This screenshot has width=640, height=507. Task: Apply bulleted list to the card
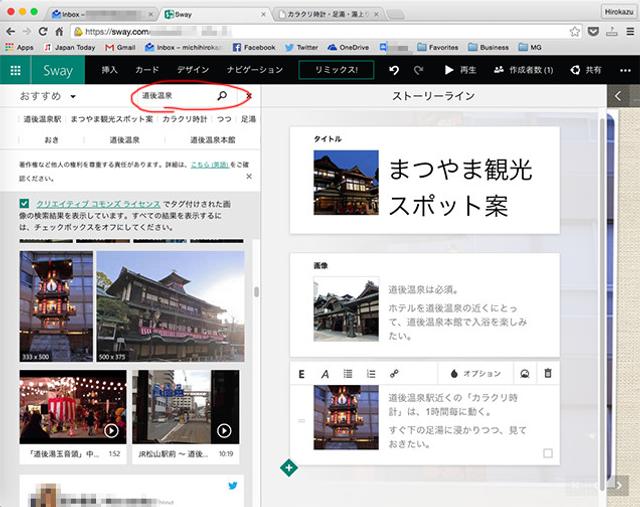348,373
